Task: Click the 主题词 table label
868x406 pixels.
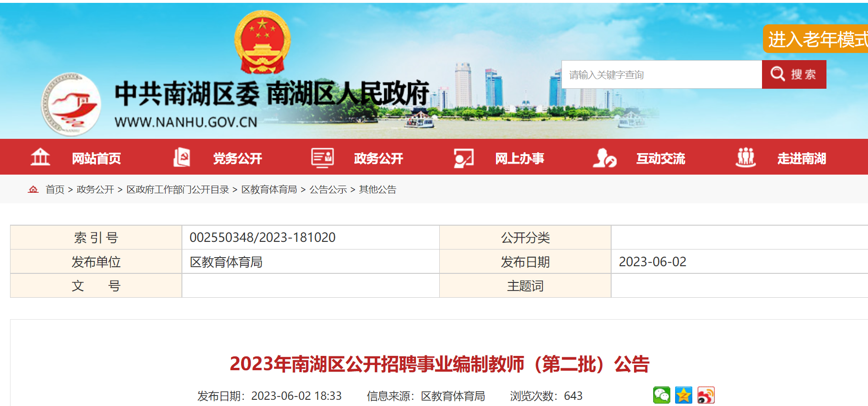Action: 525,286
